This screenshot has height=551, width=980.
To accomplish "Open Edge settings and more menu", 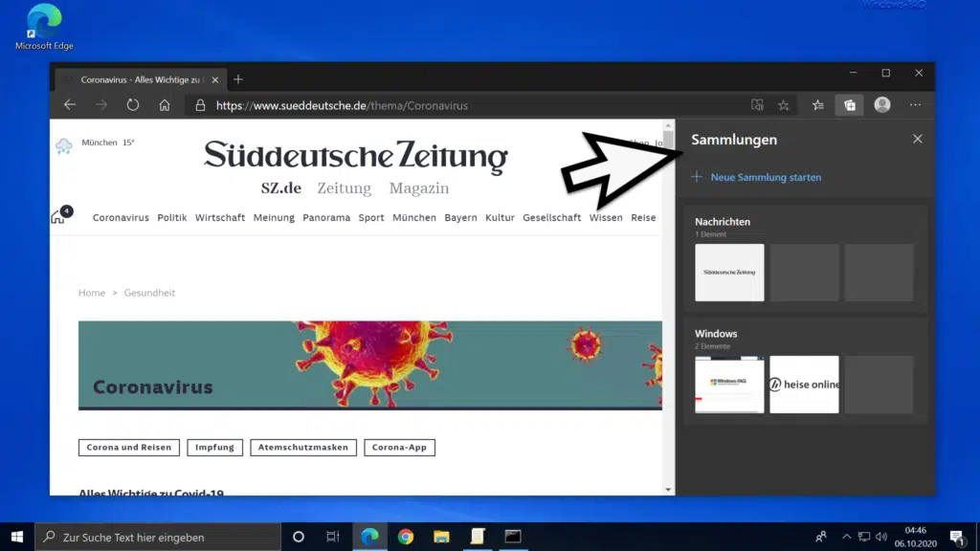I will tap(915, 105).
